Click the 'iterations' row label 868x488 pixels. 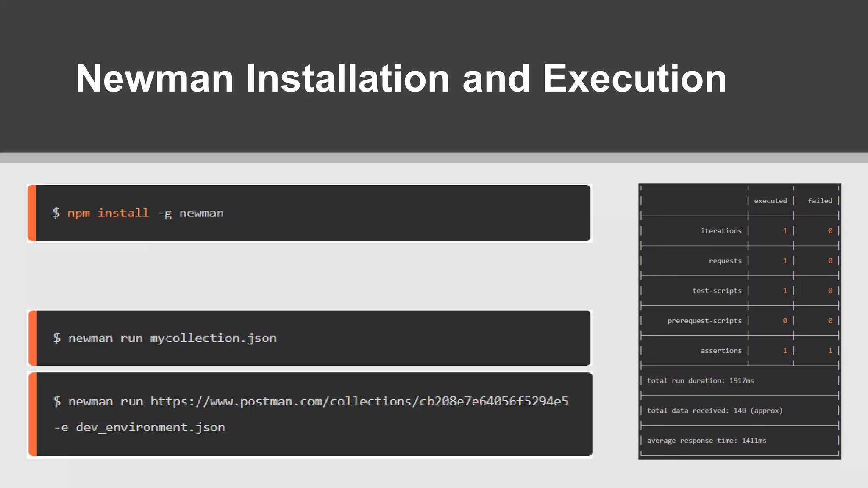tap(721, 231)
